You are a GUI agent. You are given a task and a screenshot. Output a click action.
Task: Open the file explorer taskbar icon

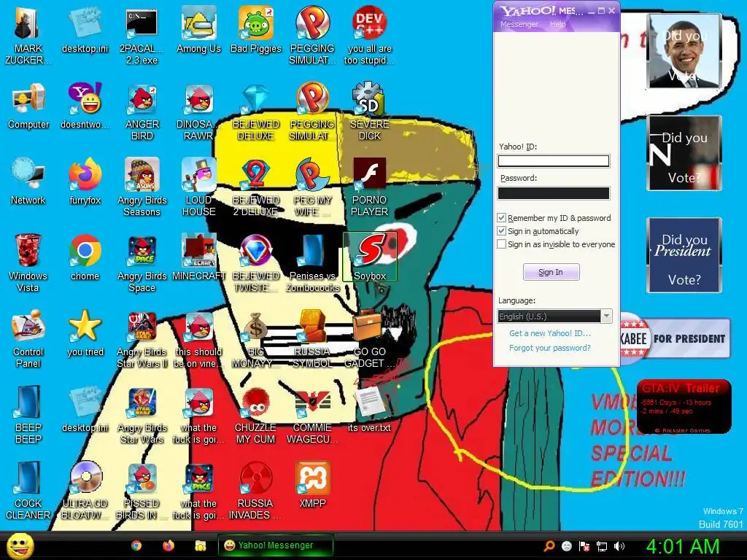click(x=200, y=545)
